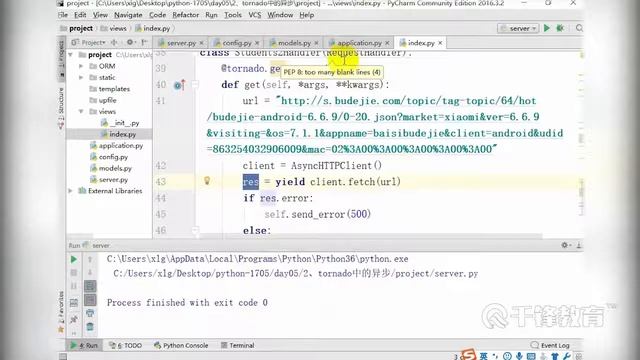The image size is (640, 360).
Task: Click the project panel collapse/hide icon
Action: [x=144, y=42]
